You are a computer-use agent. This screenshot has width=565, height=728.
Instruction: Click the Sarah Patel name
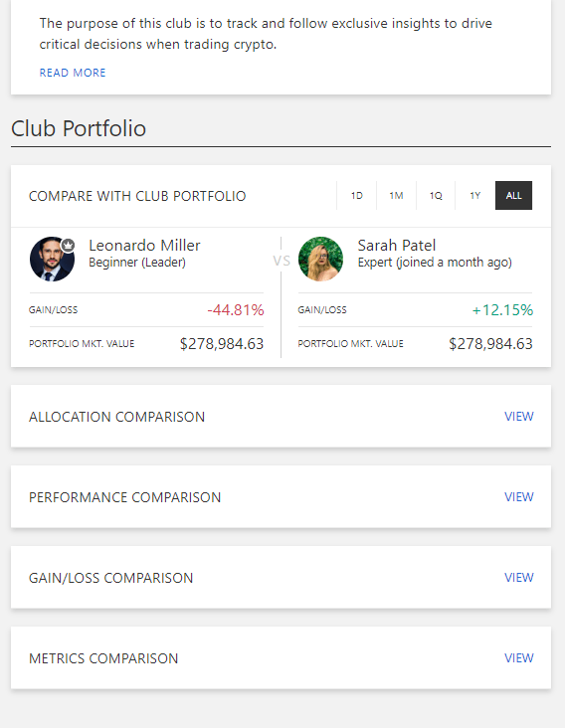click(397, 245)
